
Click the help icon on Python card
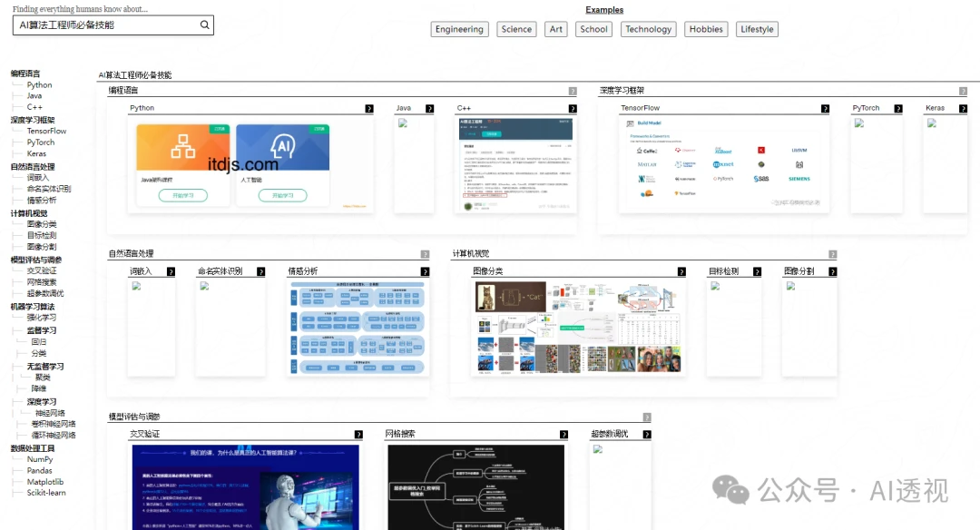(369, 109)
